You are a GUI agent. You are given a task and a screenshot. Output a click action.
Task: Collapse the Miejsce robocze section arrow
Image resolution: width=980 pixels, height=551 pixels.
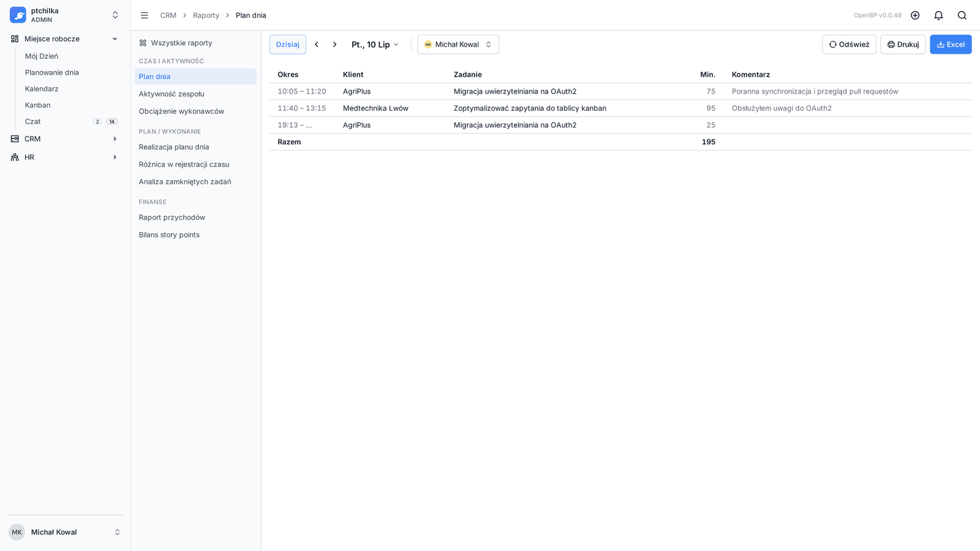tap(115, 39)
